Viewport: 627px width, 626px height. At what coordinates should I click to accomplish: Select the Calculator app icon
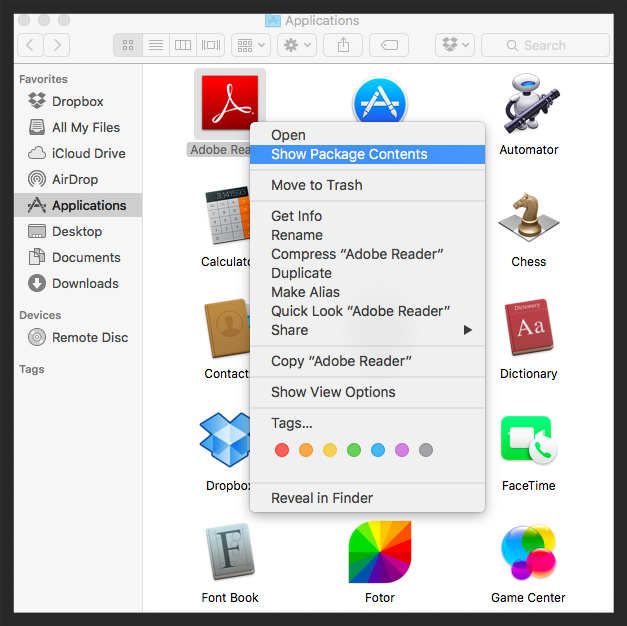(228, 215)
